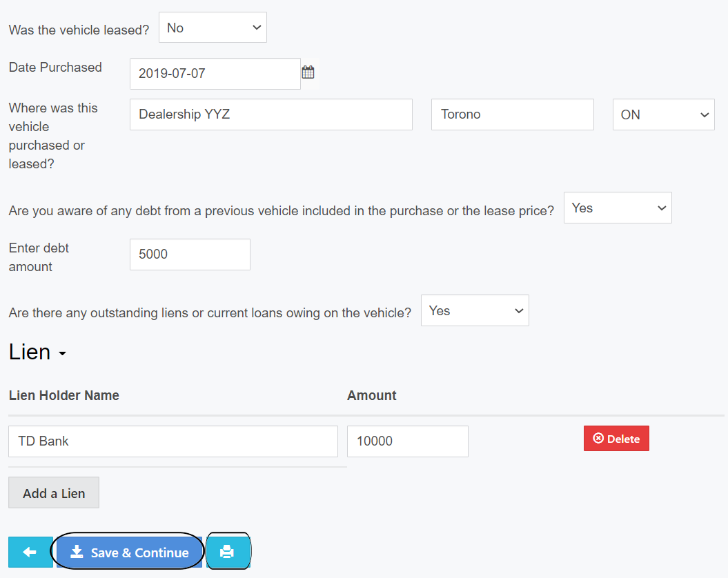Open the calendar date picker icon
728x578 pixels.
pos(308,72)
